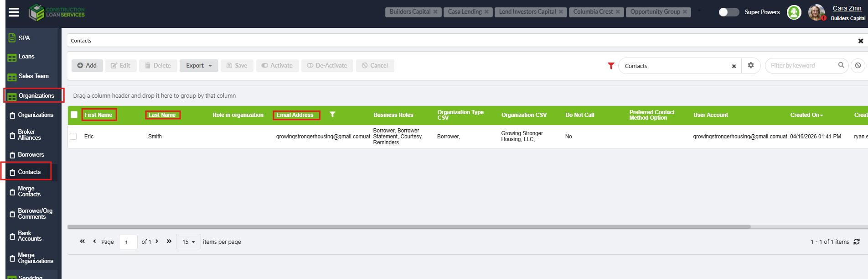Open Merge Contacts in the sidebar

click(29, 191)
